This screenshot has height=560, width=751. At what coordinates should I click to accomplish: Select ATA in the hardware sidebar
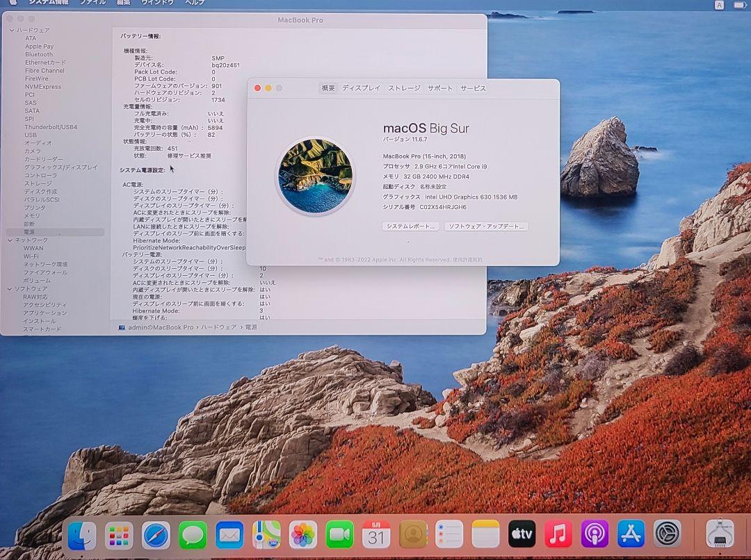pyautogui.click(x=31, y=38)
